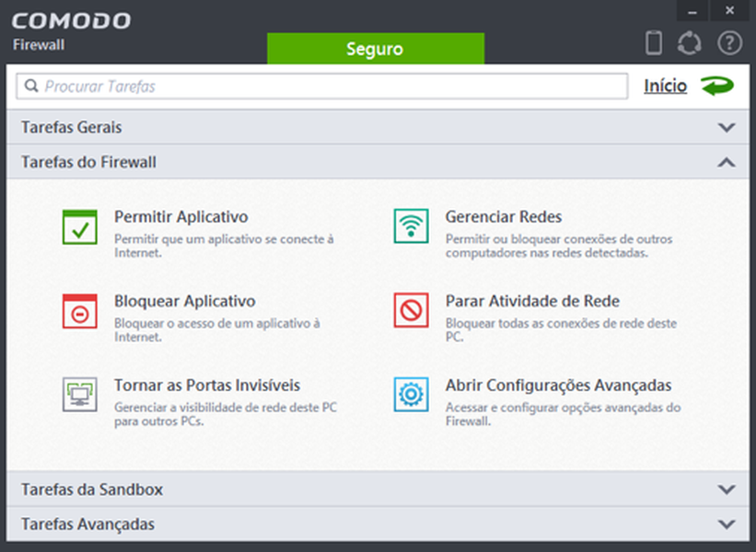Viewport: 756px width, 552px height.
Task: Click the green Seguro status tab
Action: click(376, 49)
